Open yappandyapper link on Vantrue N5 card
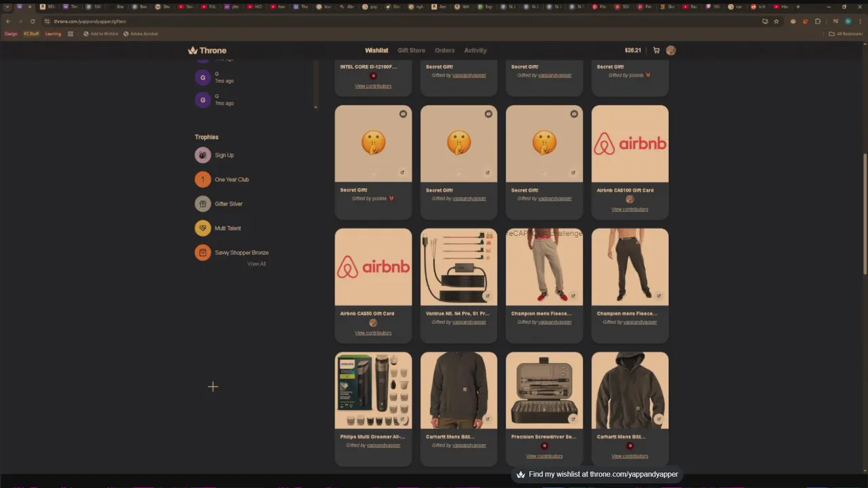Viewport: 868px width, 488px height. 469,322
